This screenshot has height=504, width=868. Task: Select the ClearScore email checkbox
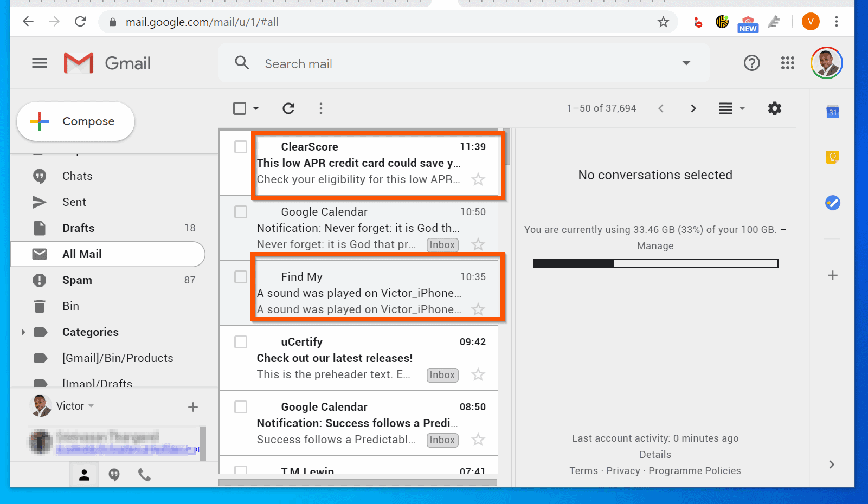(241, 147)
